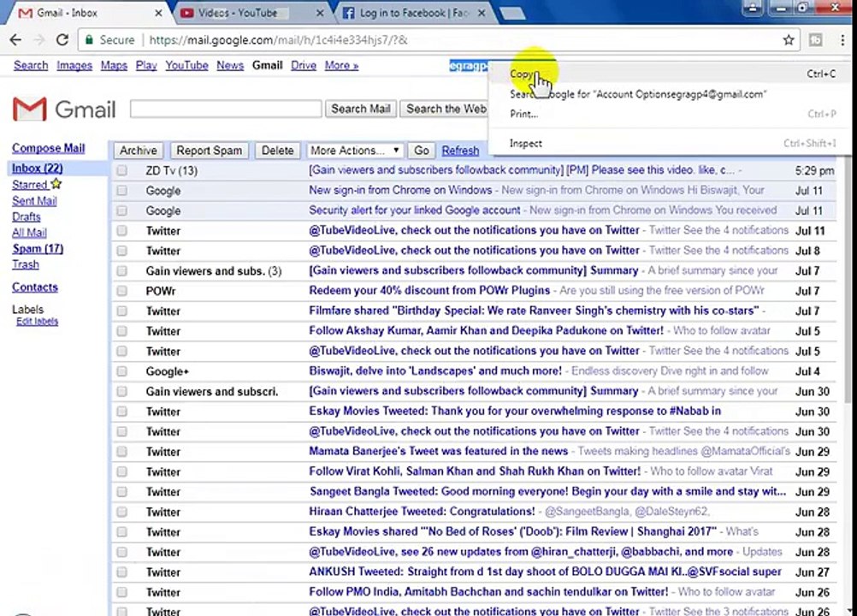
Task: Open the More » link in Google bar
Action: pyautogui.click(x=341, y=66)
